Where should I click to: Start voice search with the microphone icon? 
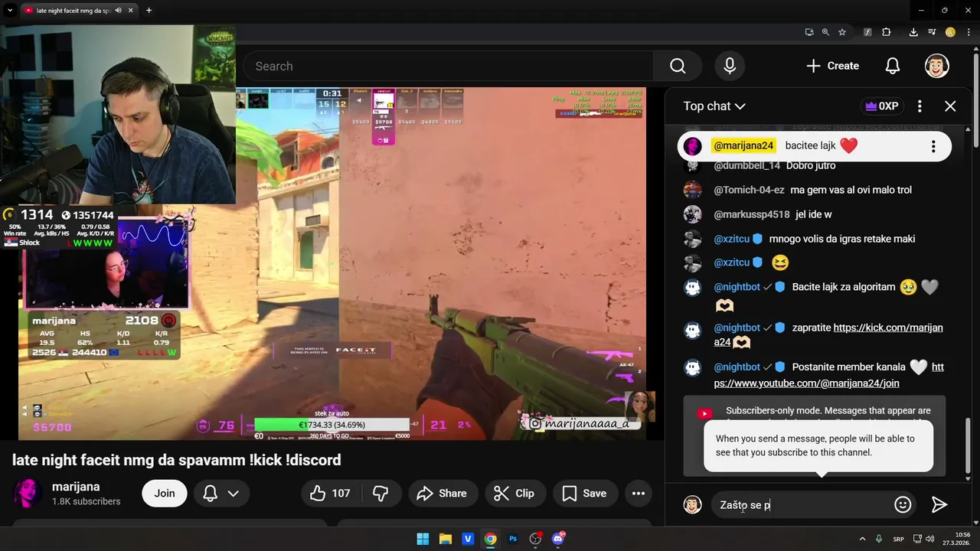(x=730, y=66)
